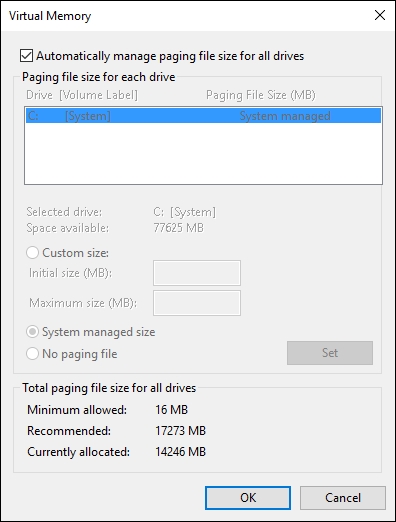Select System managed size radio option

point(32,332)
